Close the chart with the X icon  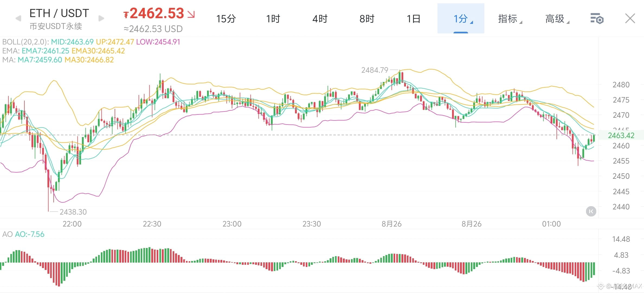[630, 18]
